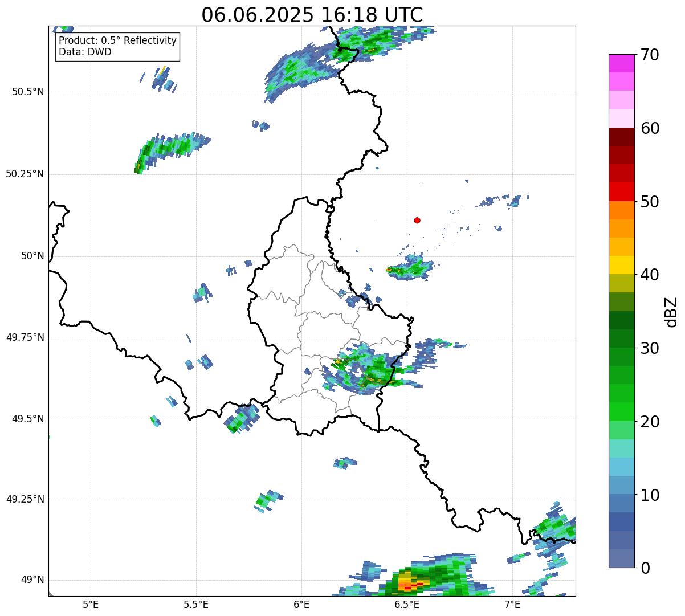Screen dimensions: 685x616
Task: Click the '5.5°E' longitude label
Action: pos(196,604)
